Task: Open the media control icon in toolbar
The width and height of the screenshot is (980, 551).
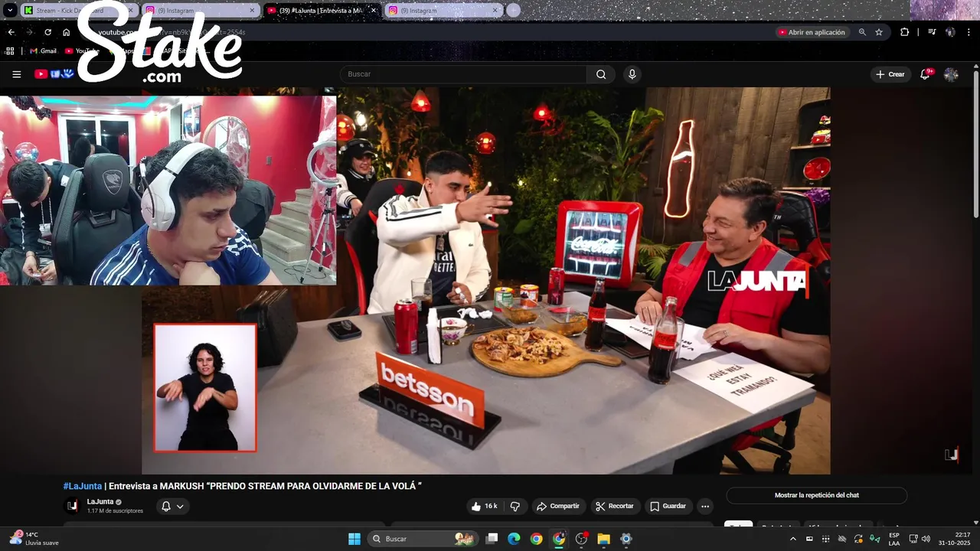Action: [932, 32]
